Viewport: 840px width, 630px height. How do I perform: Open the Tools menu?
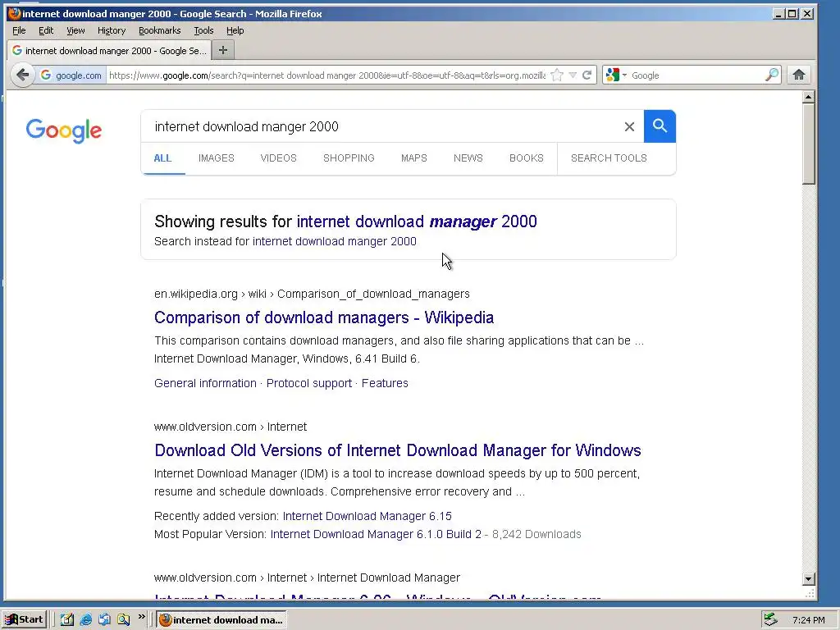203,30
